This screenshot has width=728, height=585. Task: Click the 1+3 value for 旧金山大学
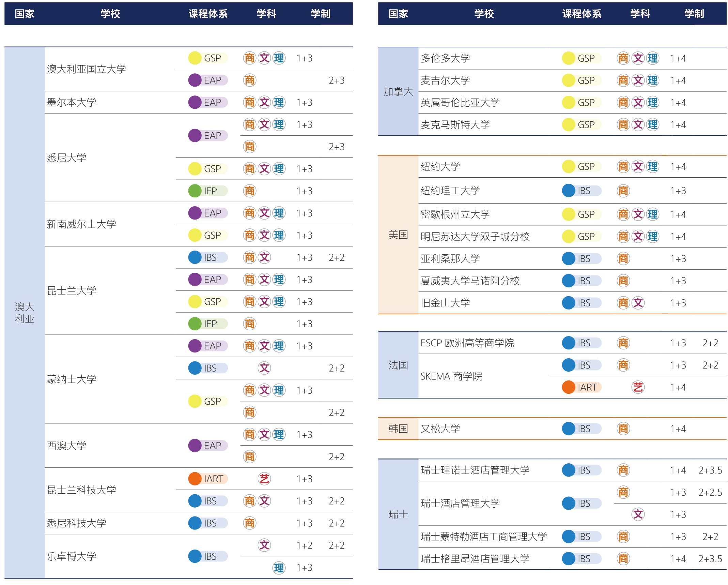click(678, 303)
